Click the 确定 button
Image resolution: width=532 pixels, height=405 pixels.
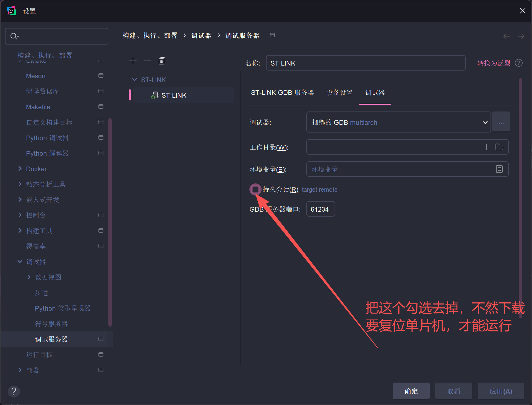[x=411, y=391]
